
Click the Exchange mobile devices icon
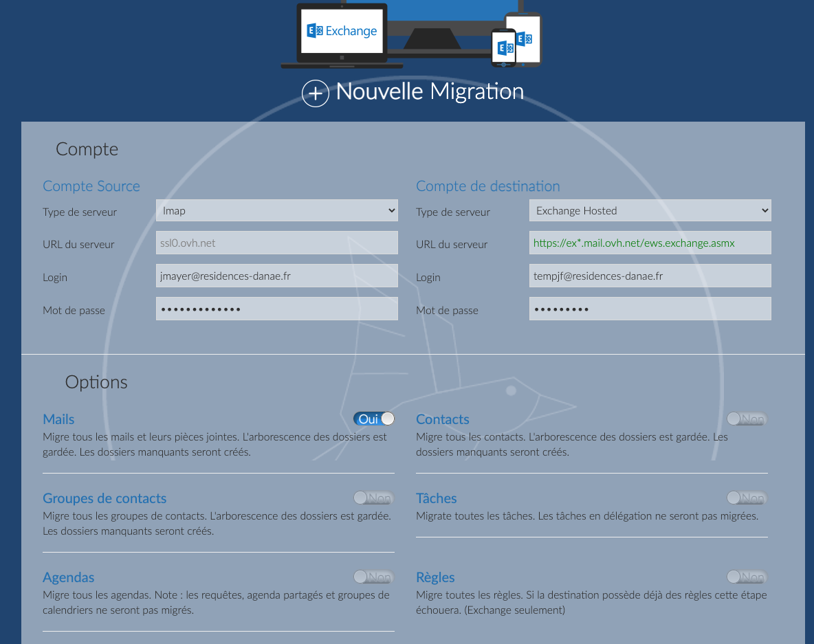(x=516, y=41)
